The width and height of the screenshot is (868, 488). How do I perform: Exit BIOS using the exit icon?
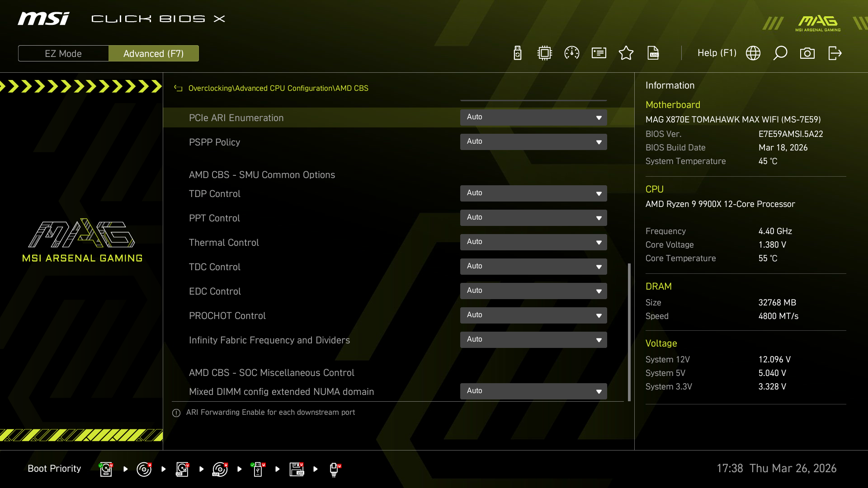tap(835, 53)
